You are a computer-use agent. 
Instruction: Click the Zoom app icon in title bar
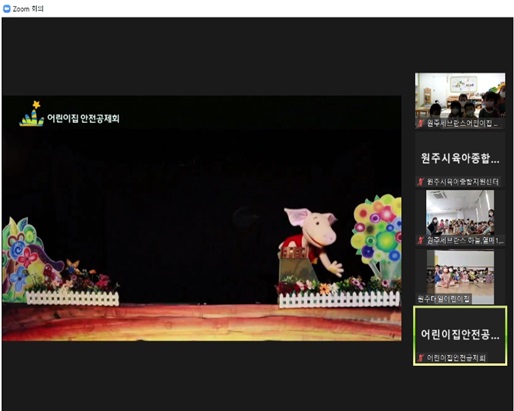(x=7, y=9)
